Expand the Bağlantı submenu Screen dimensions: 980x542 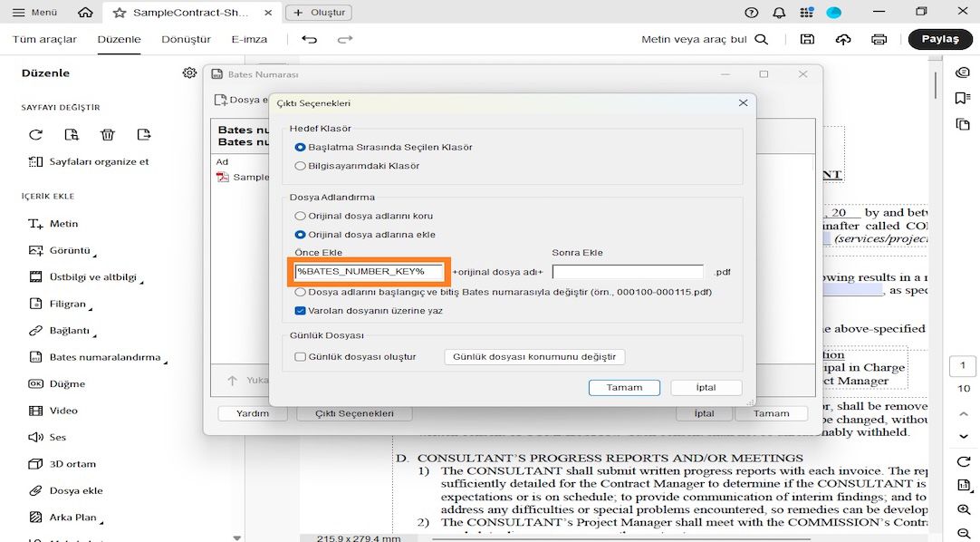(x=94, y=335)
